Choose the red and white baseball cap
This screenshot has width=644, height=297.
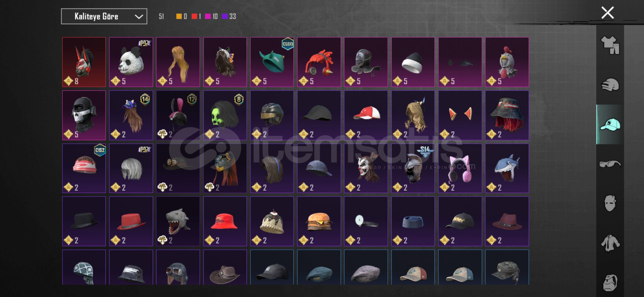click(x=366, y=115)
